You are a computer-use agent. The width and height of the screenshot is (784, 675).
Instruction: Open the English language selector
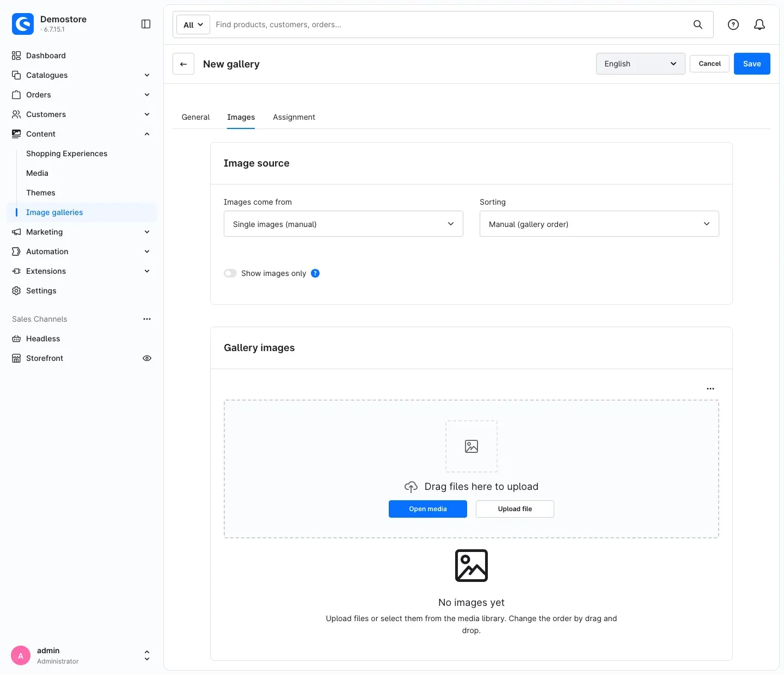tap(641, 64)
